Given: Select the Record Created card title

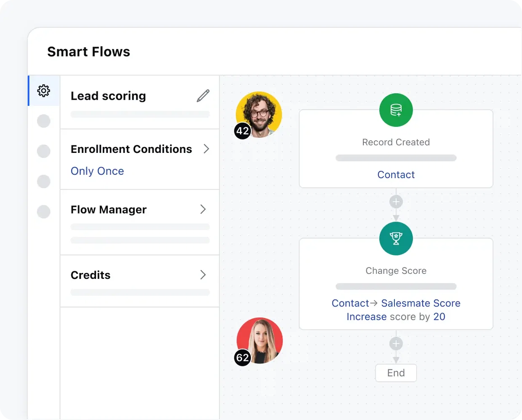Looking at the screenshot, I should [x=396, y=142].
